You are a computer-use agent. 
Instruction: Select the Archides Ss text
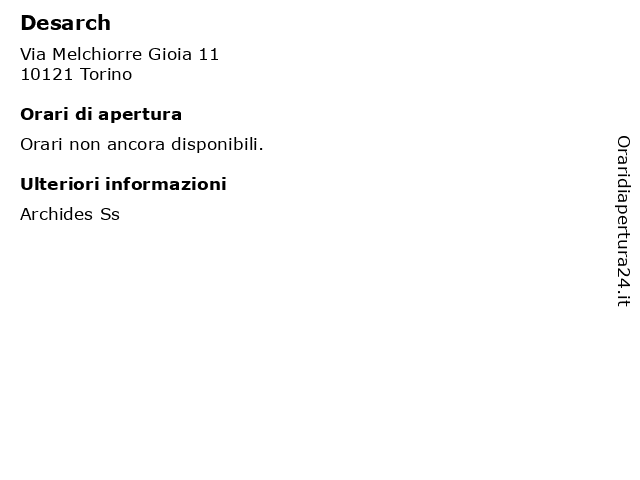click(x=70, y=214)
